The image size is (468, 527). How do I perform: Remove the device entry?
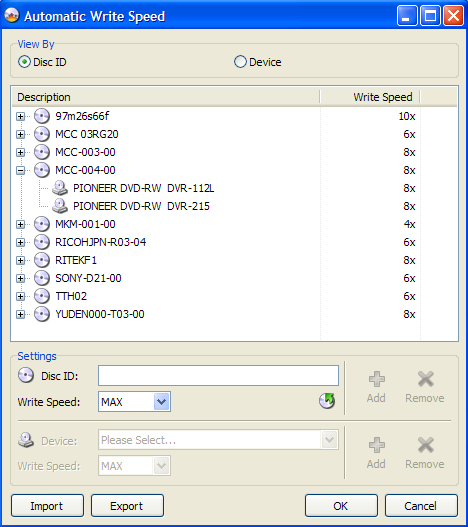coord(425,453)
